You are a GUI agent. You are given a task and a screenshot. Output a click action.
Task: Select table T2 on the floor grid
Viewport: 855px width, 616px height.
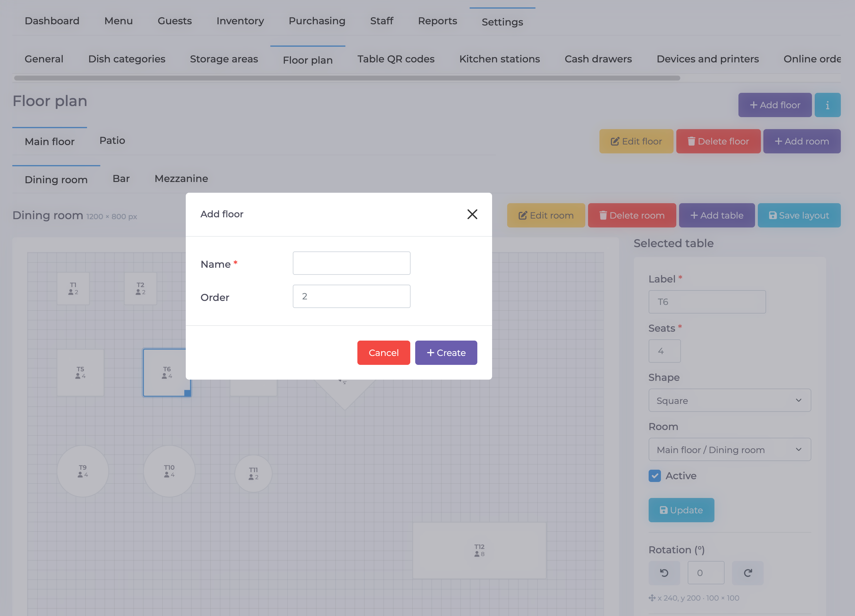[140, 289]
